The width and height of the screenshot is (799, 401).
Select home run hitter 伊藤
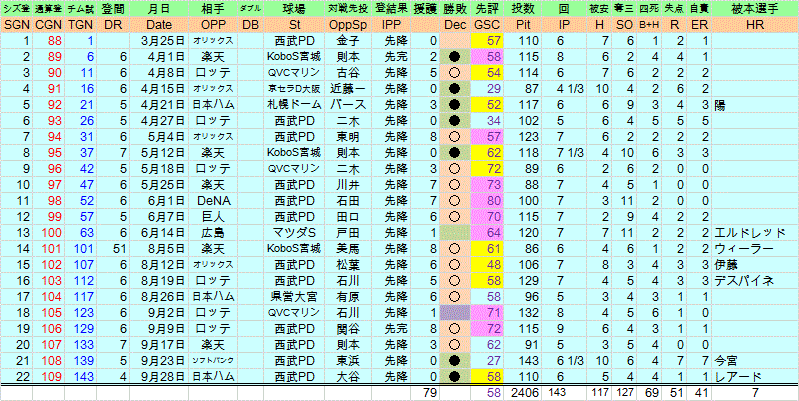pyautogui.click(x=726, y=264)
